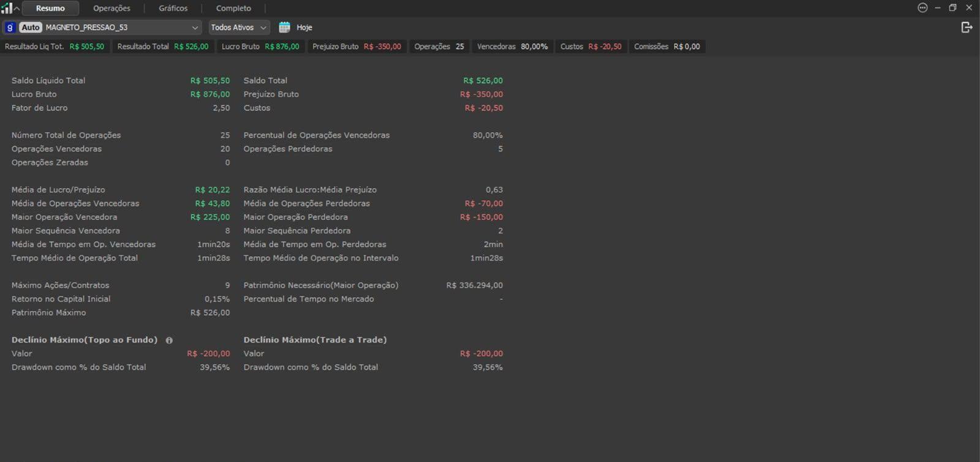Click the Resultado Total summary box in the top bar
This screenshot has width=980, height=462.
point(163,47)
